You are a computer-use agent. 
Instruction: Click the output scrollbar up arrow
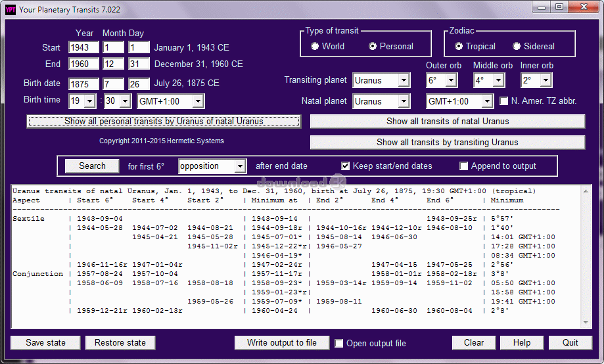[x=586, y=191]
